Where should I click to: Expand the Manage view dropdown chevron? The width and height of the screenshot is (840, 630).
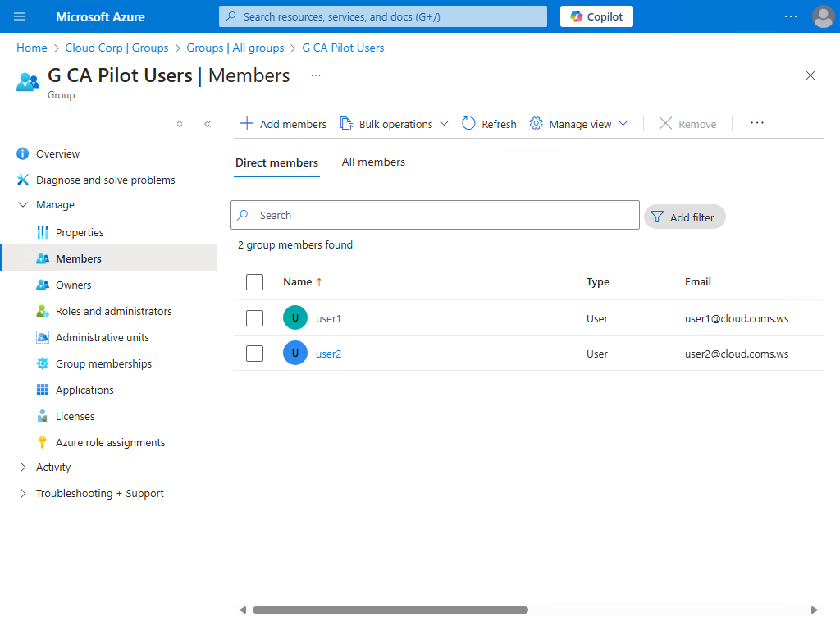623,123
